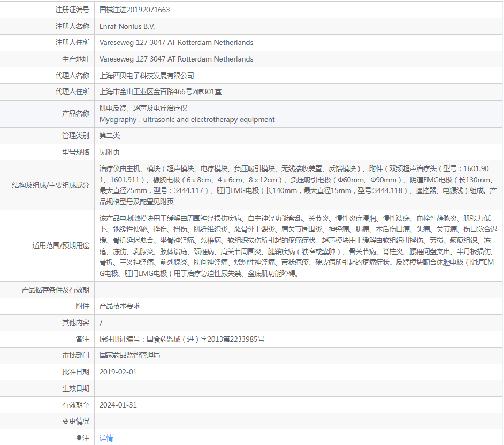Click registration number 国械注进20192071663
This screenshot has width=504, height=445.
pyautogui.click(x=135, y=10)
